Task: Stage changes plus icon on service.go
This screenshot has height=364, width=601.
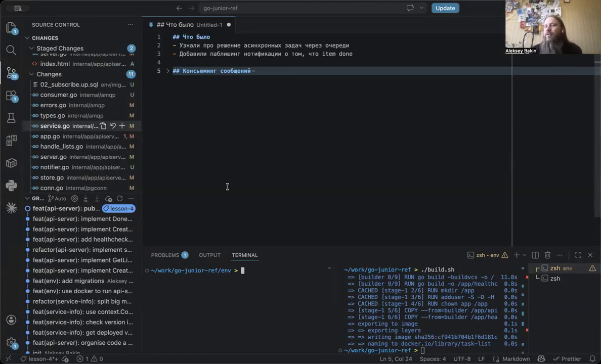Action: pyautogui.click(x=122, y=126)
